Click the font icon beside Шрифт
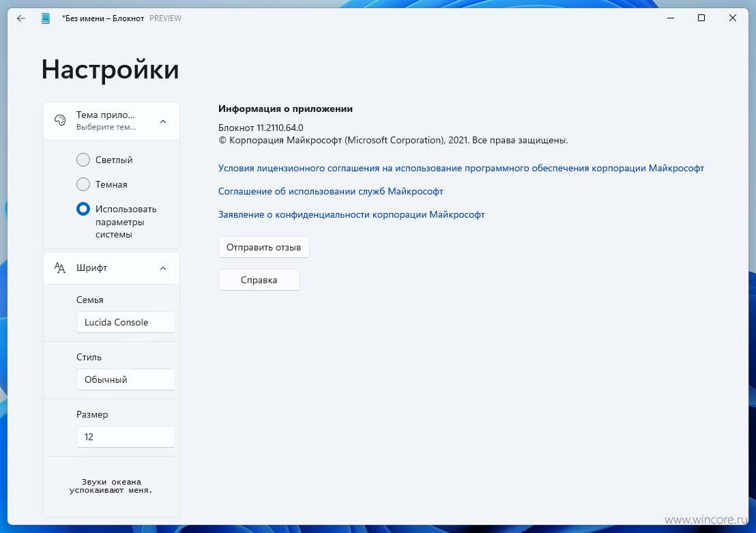Screen dimensions: 756x533 pyautogui.click(x=60, y=268)
